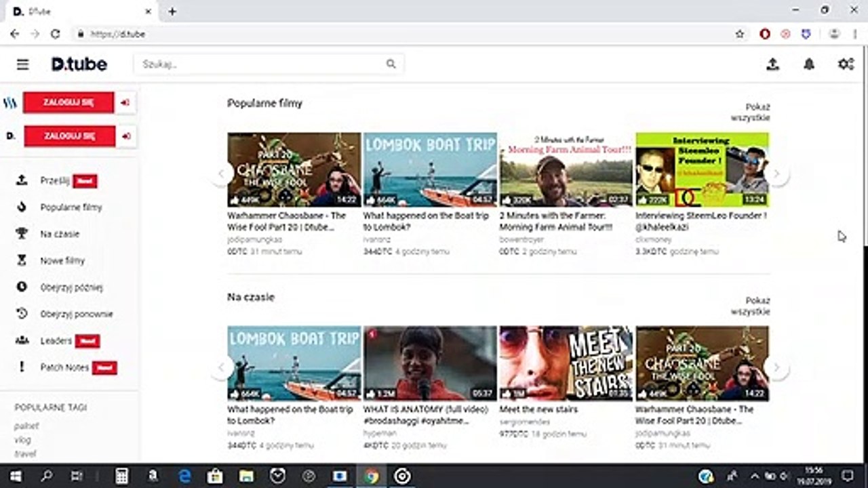Select popular tag vlog
The height and width of the screenshot is (488, 868).
[22, 440]
